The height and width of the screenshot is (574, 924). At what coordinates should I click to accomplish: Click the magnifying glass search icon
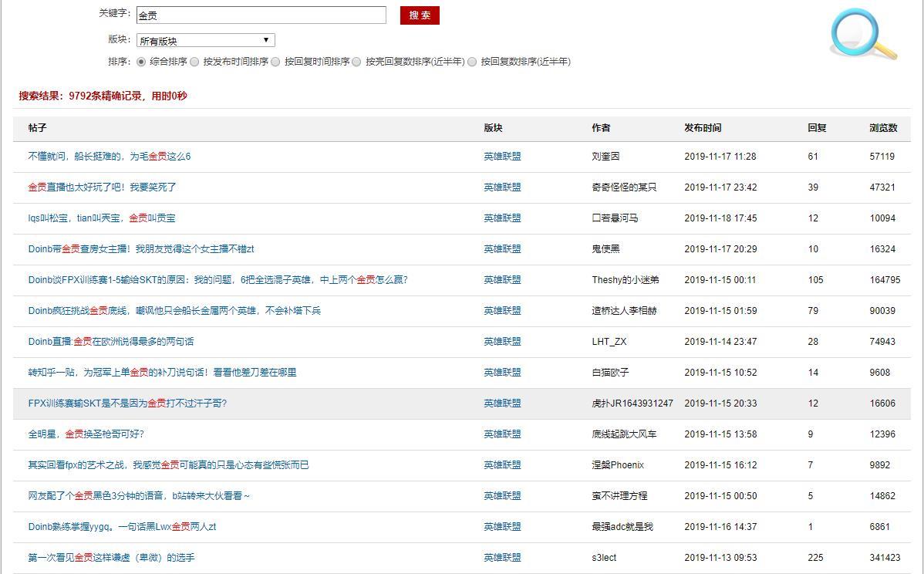[863, 34]
